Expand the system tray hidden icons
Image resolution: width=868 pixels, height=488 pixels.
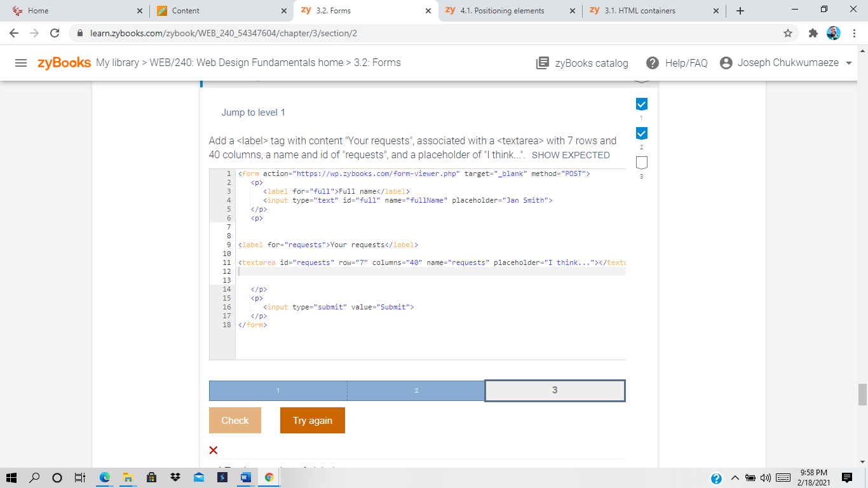734,479
